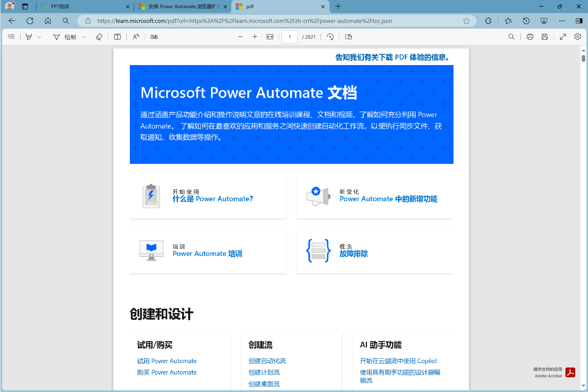Screen dimensions: 588x392
Task: Zoom in on the PDF
Action: (x=255, y=37)
